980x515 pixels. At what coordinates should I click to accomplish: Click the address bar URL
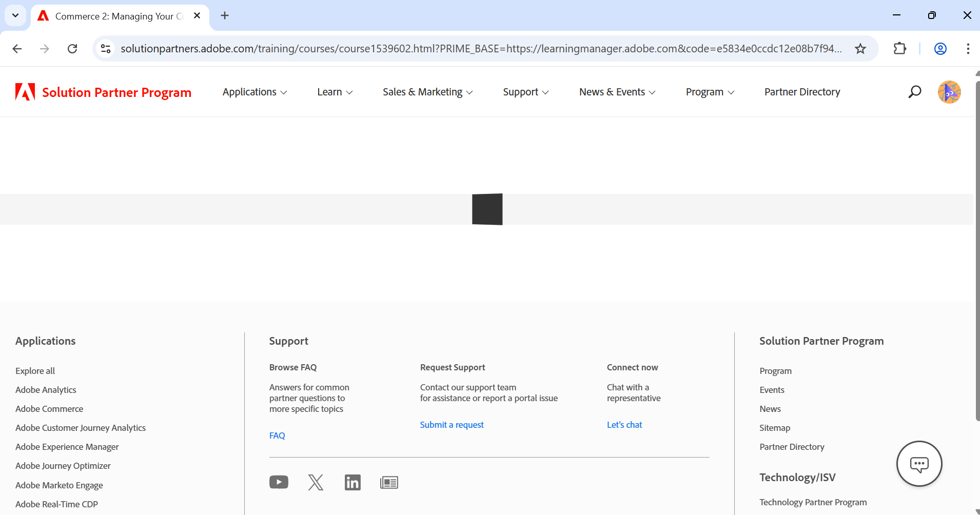click(x=481, y=49)
